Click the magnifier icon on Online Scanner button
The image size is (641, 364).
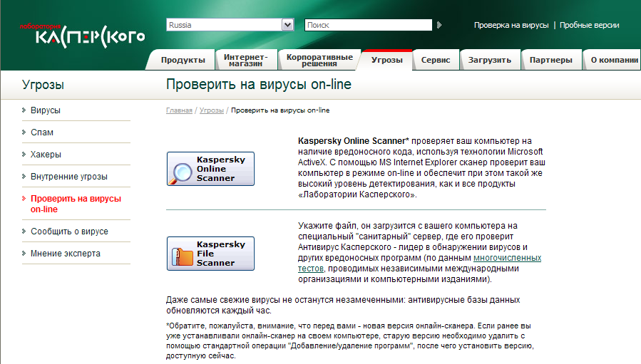click(180, 173)
